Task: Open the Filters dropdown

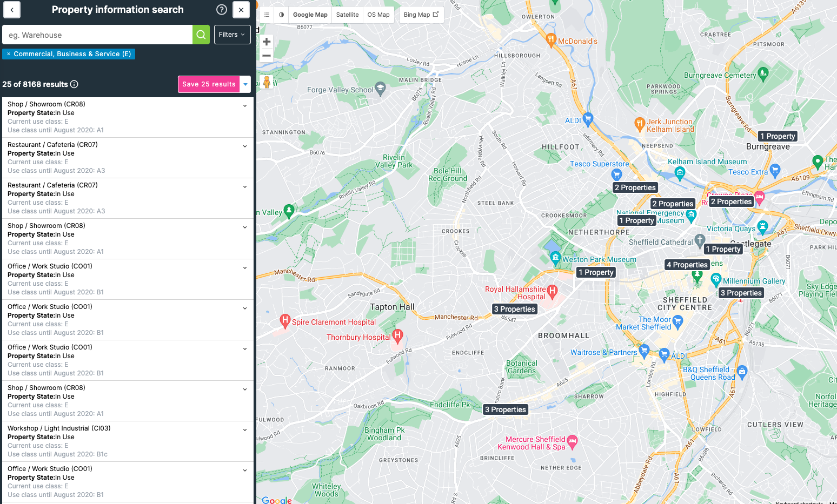Action: coord(232,35)
